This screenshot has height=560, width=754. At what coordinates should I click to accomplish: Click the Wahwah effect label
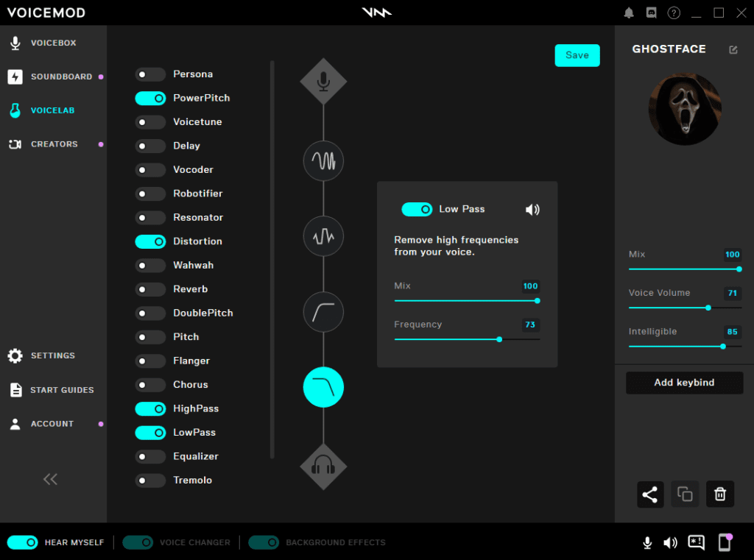194,266
